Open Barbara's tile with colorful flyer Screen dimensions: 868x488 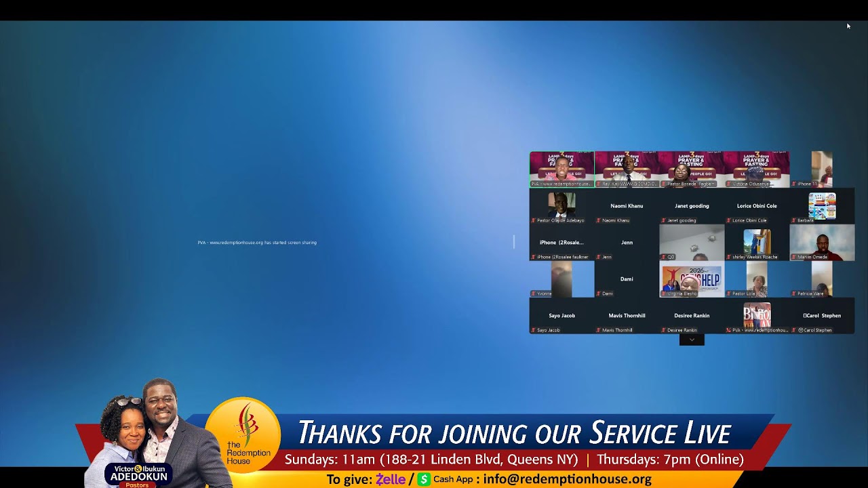click(822, 206)
